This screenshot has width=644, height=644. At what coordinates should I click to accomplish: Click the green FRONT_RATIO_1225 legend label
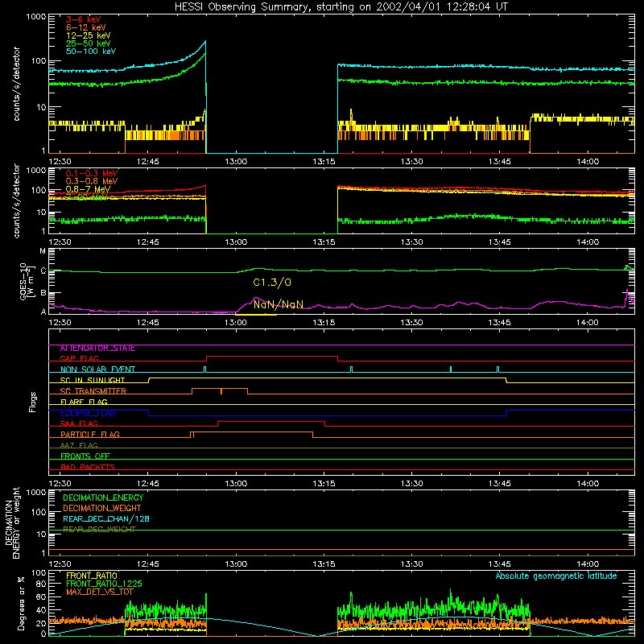click(x=104, y=584)
